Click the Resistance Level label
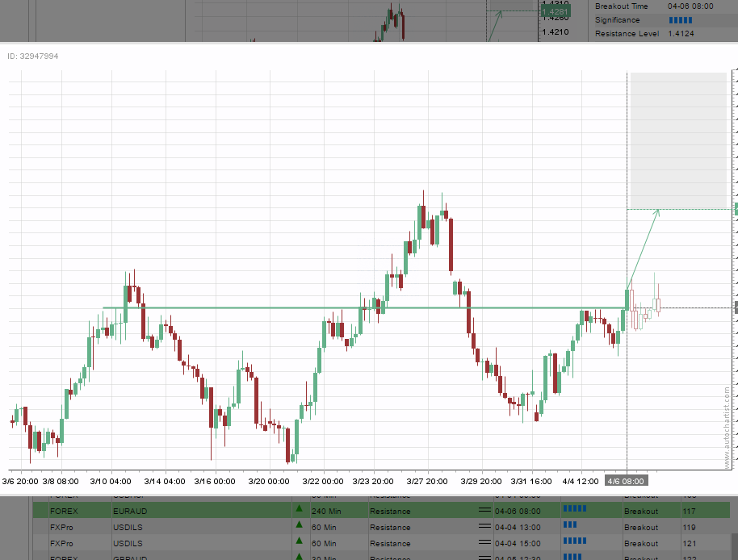The width and height of the screenshot is (738, 560). [627, 34]
